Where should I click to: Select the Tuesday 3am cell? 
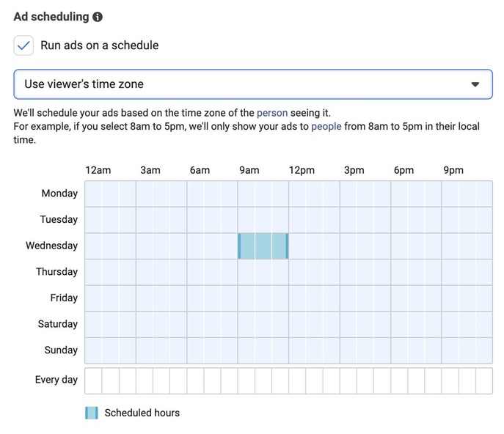(145, 219)
